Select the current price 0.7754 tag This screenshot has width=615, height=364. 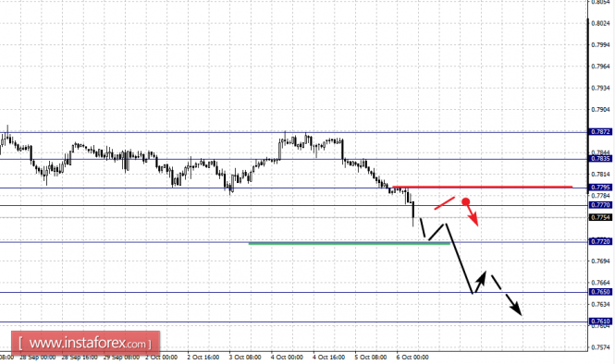(600, 217)
